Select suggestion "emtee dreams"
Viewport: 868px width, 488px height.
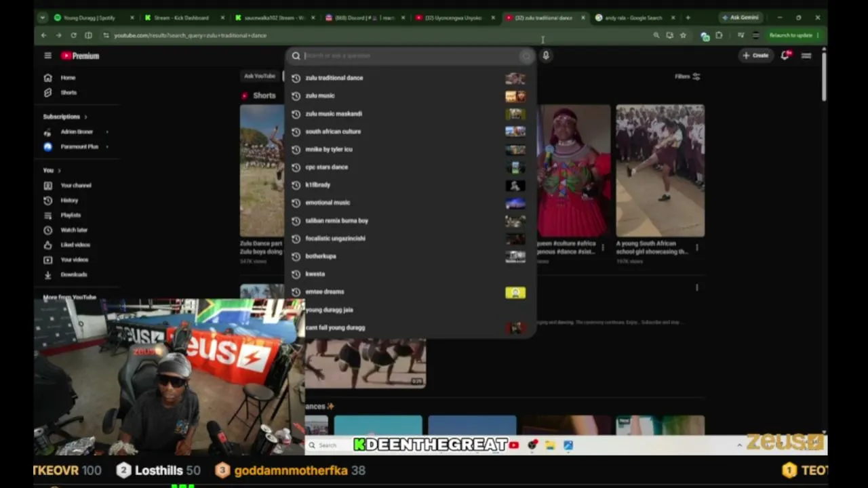411,291
